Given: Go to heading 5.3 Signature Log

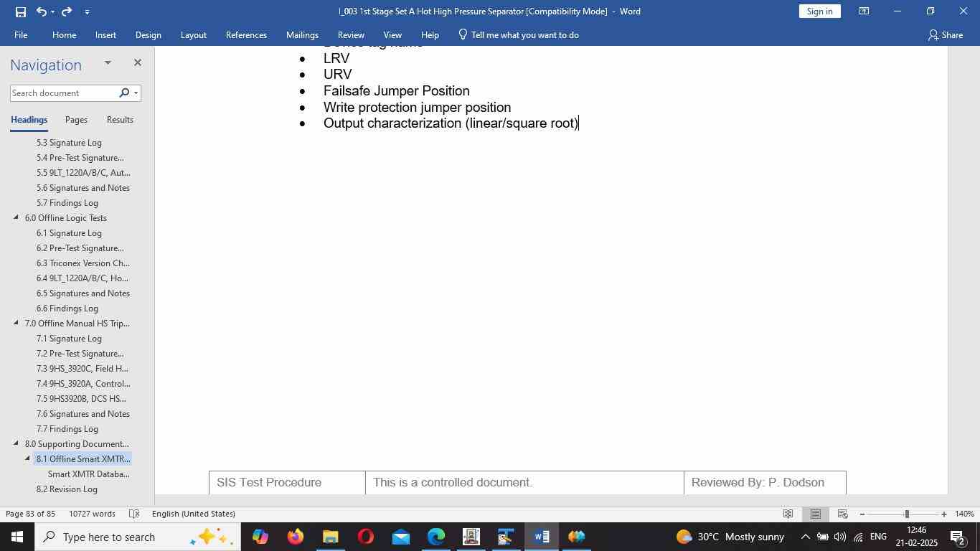Looking at the screenshot, I should [69, 143].
